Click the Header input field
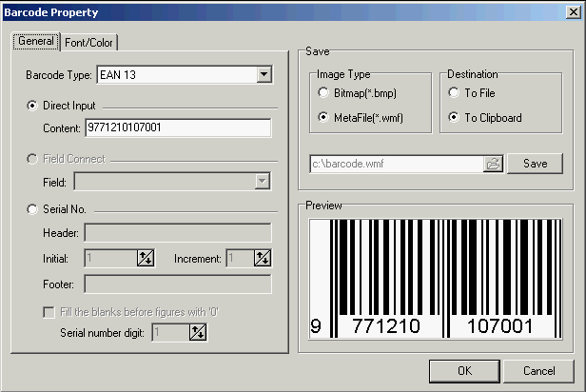Screen dimensions: 586x392 coord(178,233)
